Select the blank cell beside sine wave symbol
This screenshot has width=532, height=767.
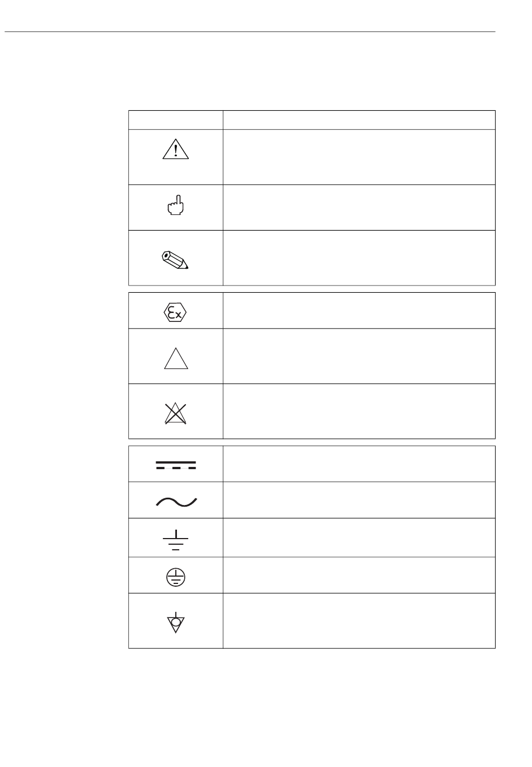(359, 500)
